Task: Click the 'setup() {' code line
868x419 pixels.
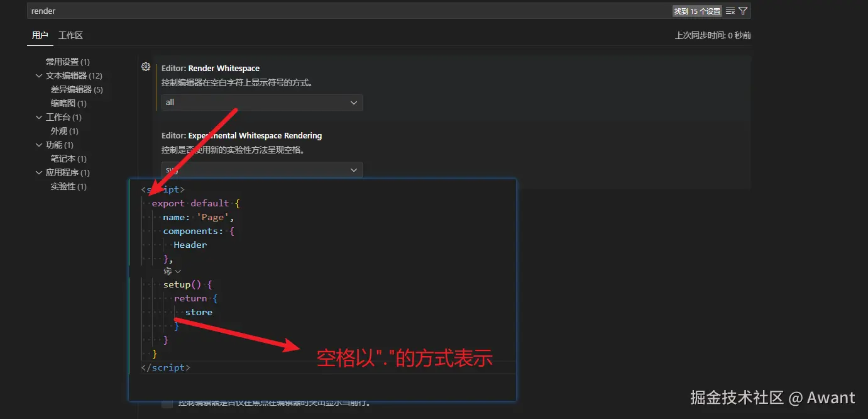Action: 188,284
